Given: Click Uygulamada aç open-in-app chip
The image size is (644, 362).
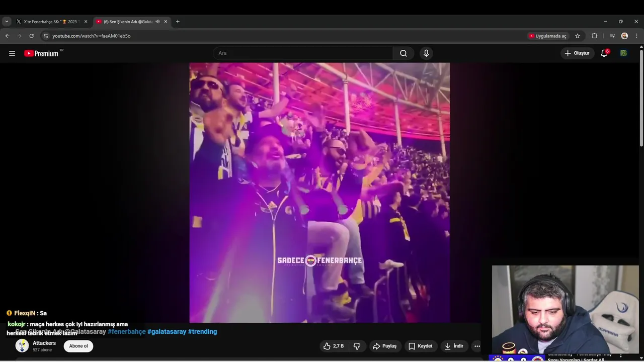Looking at the screenshot, I should pos(547,36).
